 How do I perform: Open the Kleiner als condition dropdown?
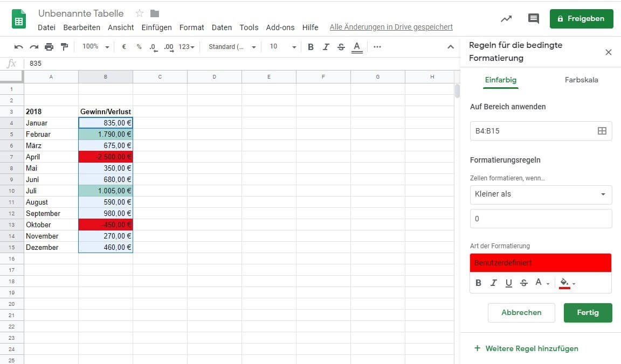[x=541, y=194]
